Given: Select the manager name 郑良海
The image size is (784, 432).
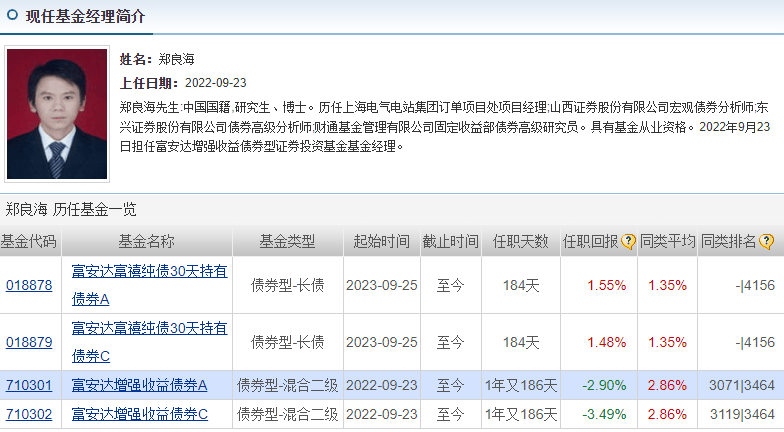Looking at the screenshot, I should click(176, 60).
